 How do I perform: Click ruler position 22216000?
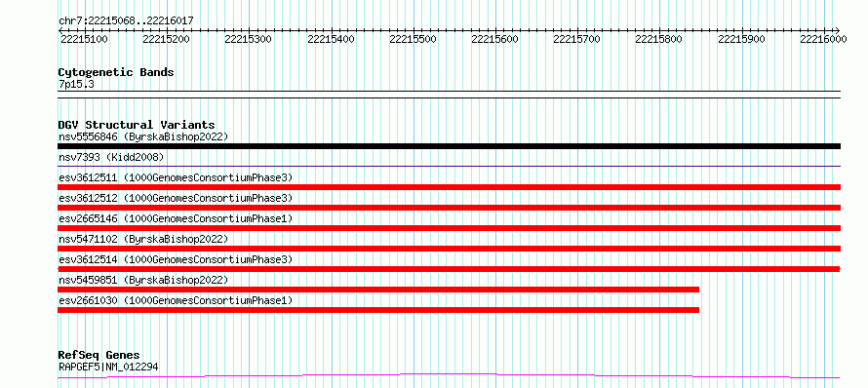pyautogui.click(x=824, y=39)
